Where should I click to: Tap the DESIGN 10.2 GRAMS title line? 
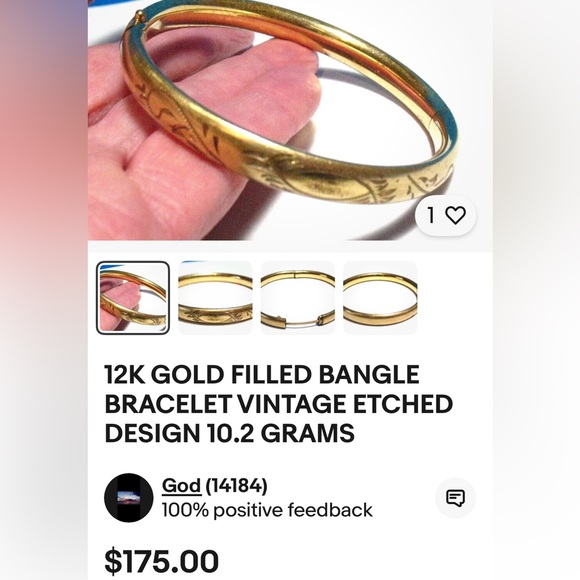coord(230,433)
